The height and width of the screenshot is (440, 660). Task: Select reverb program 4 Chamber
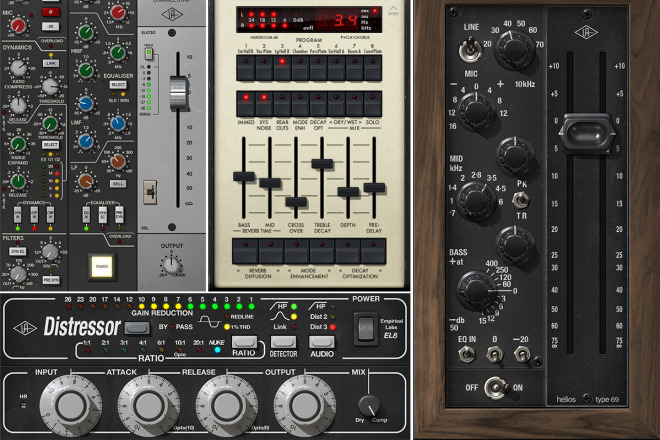click(x=300, y=68)
